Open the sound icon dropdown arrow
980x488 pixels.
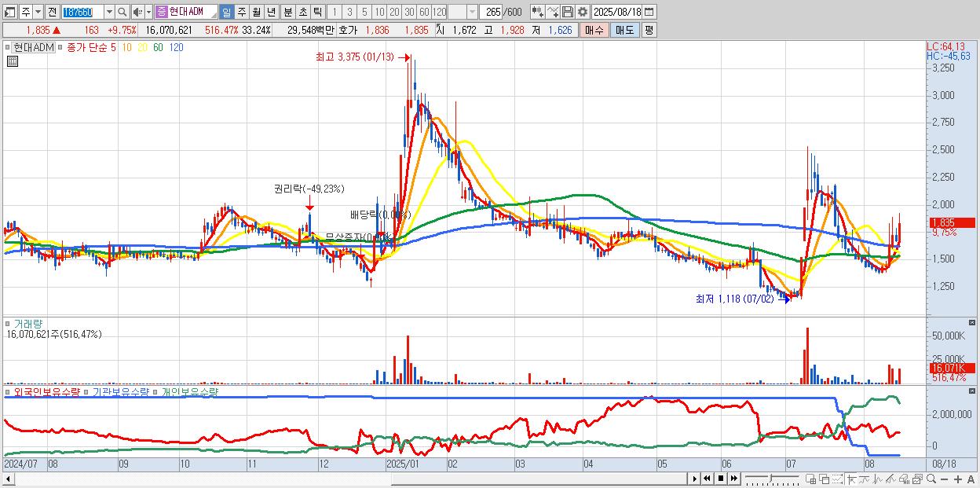[148, 12]
